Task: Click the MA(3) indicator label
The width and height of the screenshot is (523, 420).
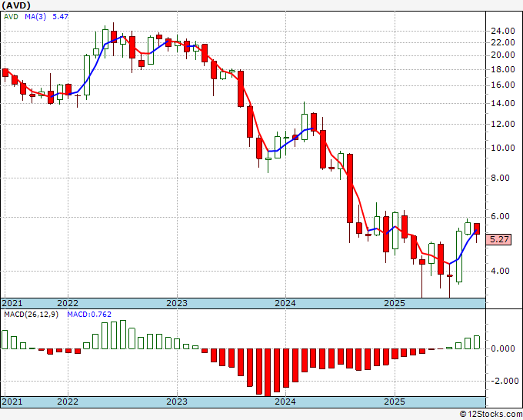Action: (35, 16)
